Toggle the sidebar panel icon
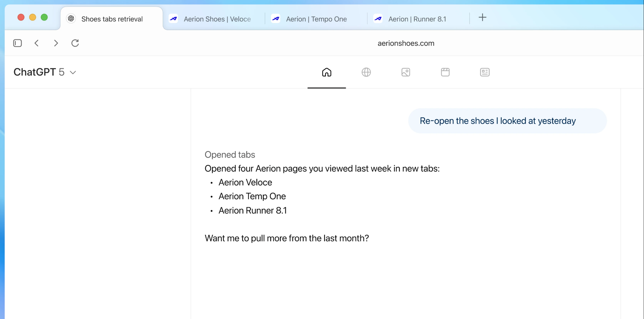The image size is (644, 319). pos(17,43)
